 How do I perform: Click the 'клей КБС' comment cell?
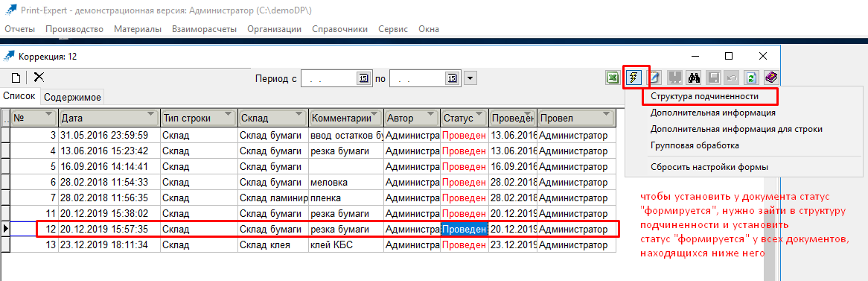pos(345,245)
